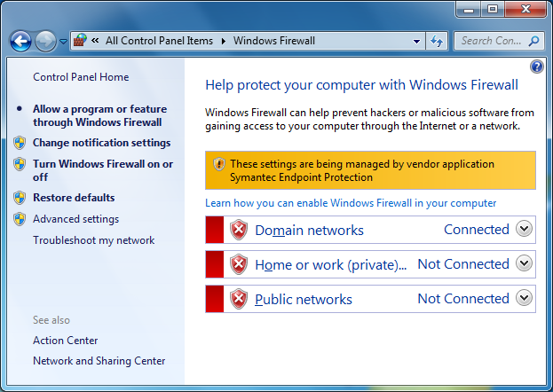
Task: Click the Back navigation arrow button
Action: click(x=21, y=41)
